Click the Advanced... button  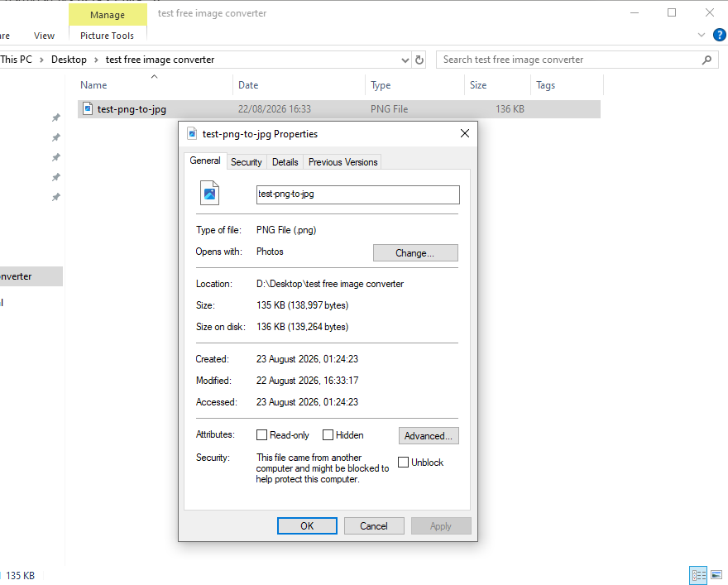point(429,436)
